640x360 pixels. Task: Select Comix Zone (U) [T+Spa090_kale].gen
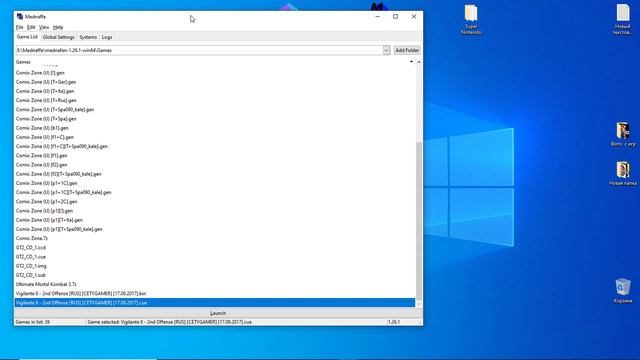[215, 109]
